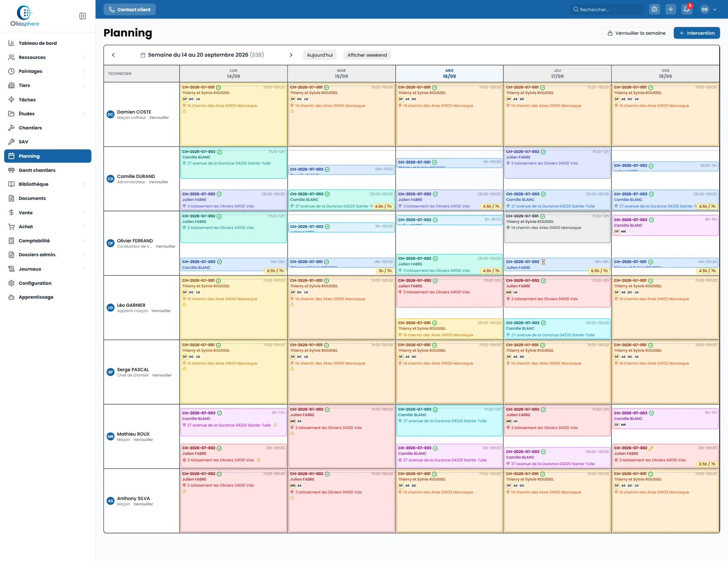The image size is (728, 561).
Task: Open Tableau de bord
Action: (48, 43)
